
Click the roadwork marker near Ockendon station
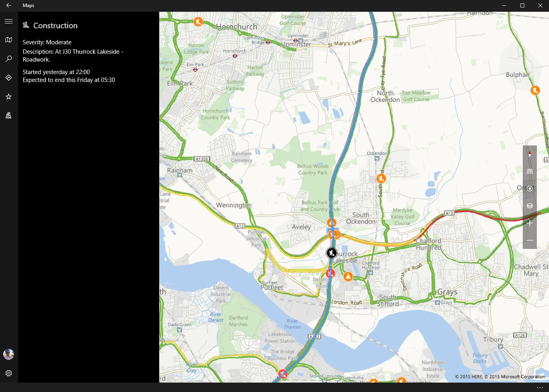(381, 179)
